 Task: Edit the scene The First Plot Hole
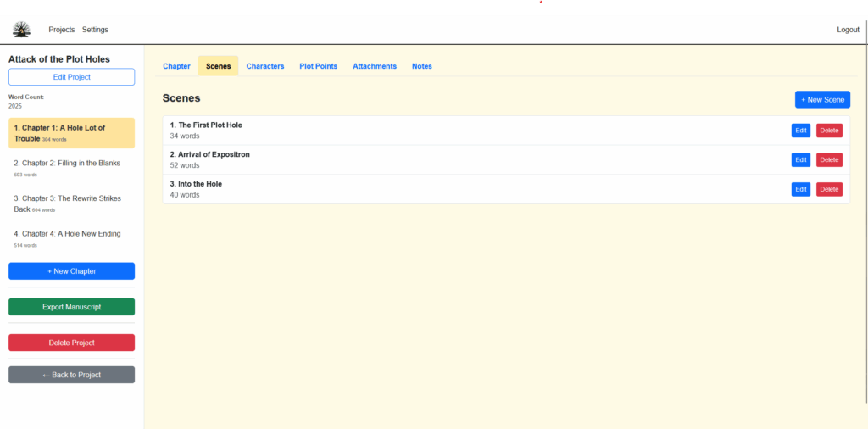click(800, 131)
